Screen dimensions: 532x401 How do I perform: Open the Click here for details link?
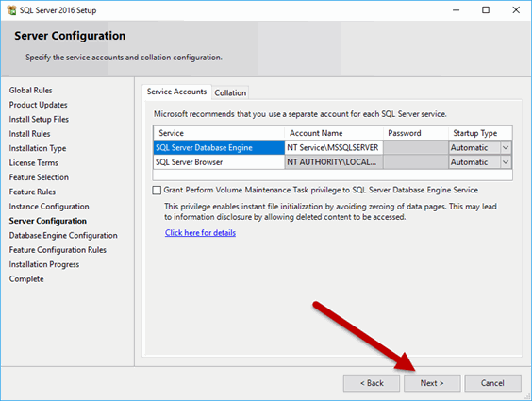coord(200,233)
